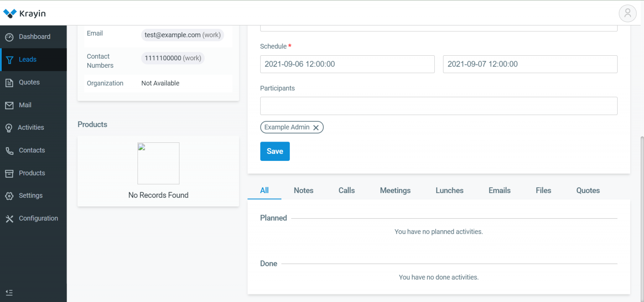Click the schedule start date field
The image size is (644, 302).
347,64
